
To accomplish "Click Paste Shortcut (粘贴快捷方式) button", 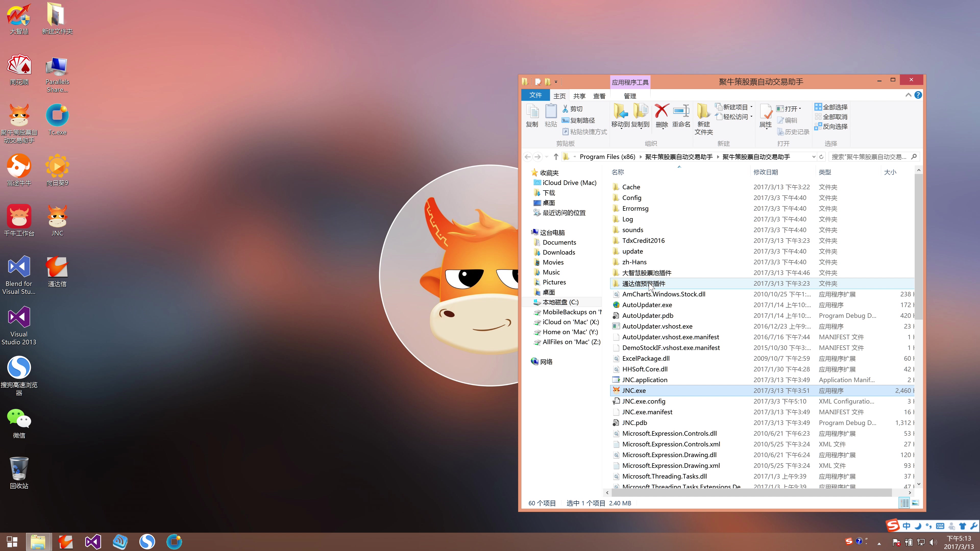I will (584, 132).
